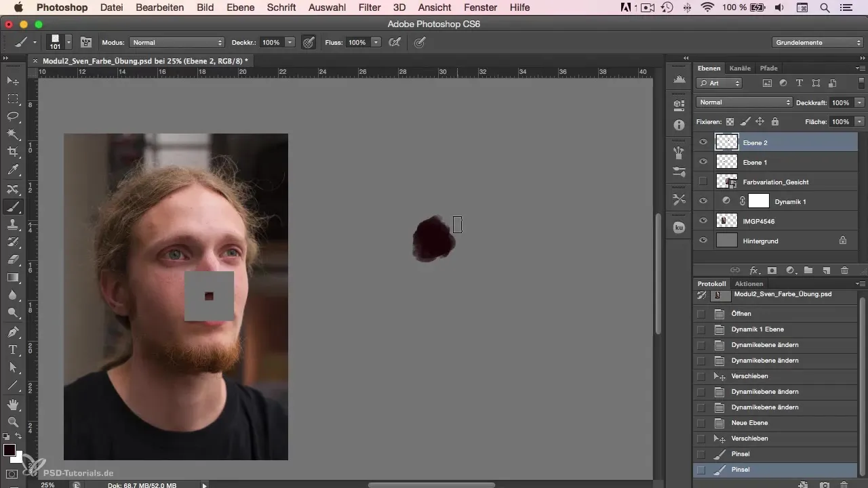Select the Neue Ebene history state

click(x=776, y=423)
